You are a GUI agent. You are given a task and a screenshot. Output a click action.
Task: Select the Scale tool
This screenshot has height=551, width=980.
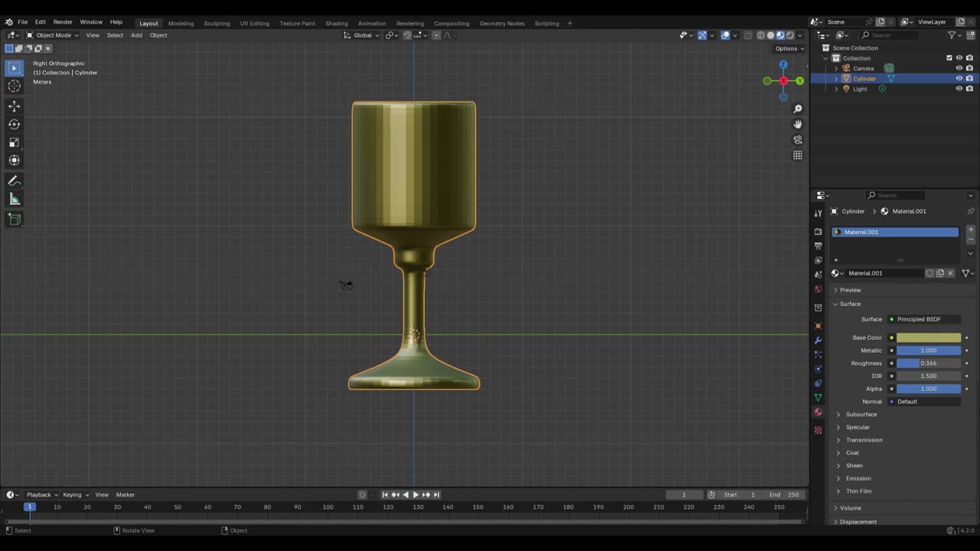[14, 142]
